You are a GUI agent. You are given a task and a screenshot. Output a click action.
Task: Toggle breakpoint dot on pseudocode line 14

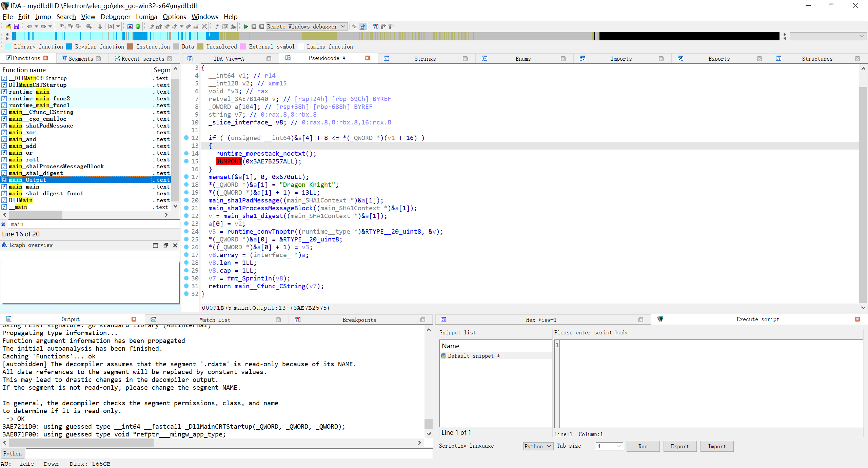(186, 153)
